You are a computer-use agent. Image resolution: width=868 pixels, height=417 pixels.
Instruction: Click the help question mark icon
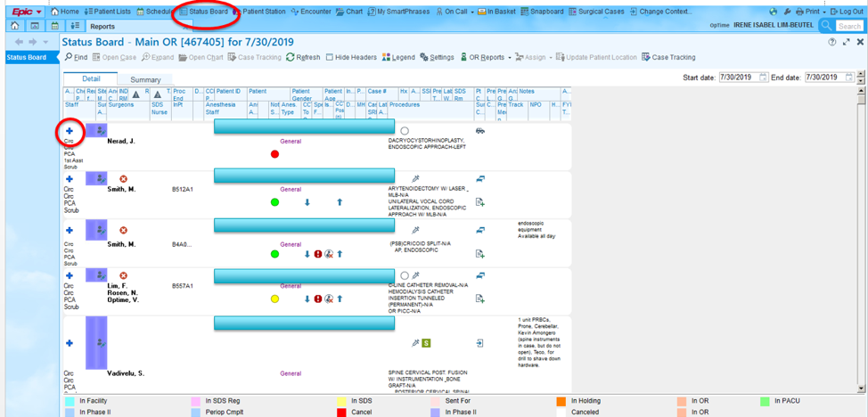click(832, 42)
